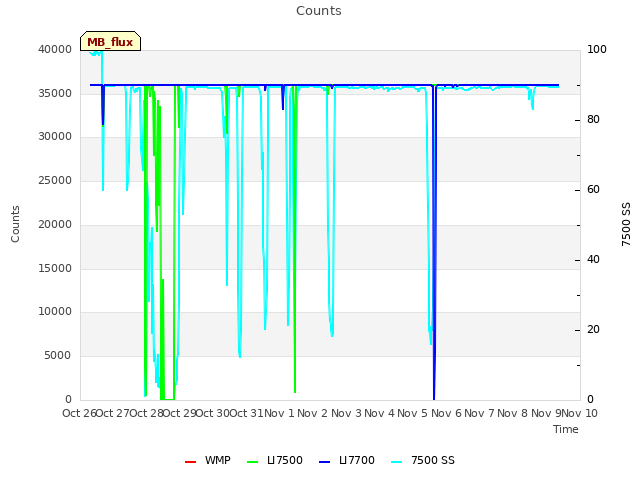Click the Nov 10 x-axis date label
The height and width of the screenshot is (480, 640).
580,413
